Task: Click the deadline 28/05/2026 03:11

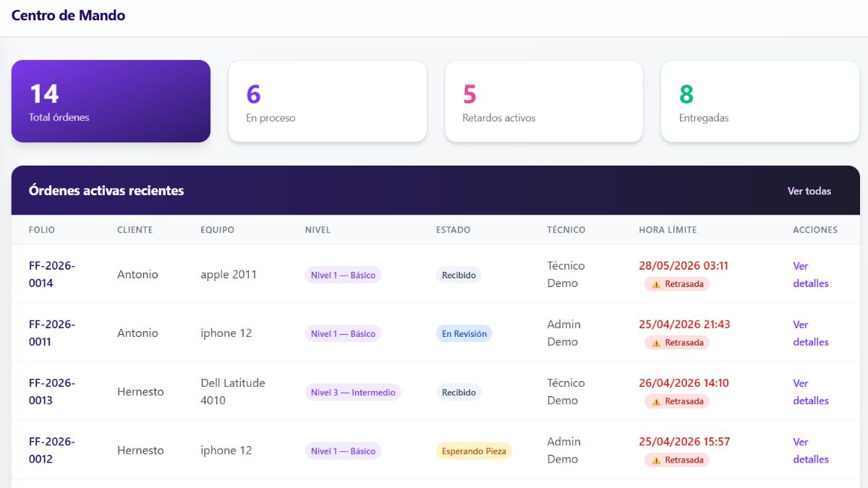Action: coord(684,266)
